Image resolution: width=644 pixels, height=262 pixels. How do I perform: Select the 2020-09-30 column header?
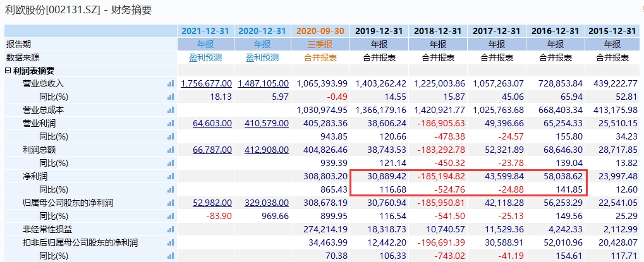(320, 31)
